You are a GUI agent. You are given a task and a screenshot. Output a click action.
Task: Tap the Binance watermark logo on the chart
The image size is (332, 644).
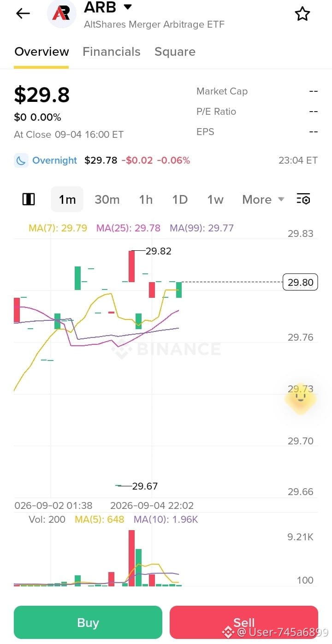pyautogui.click(x=122, y=350)
